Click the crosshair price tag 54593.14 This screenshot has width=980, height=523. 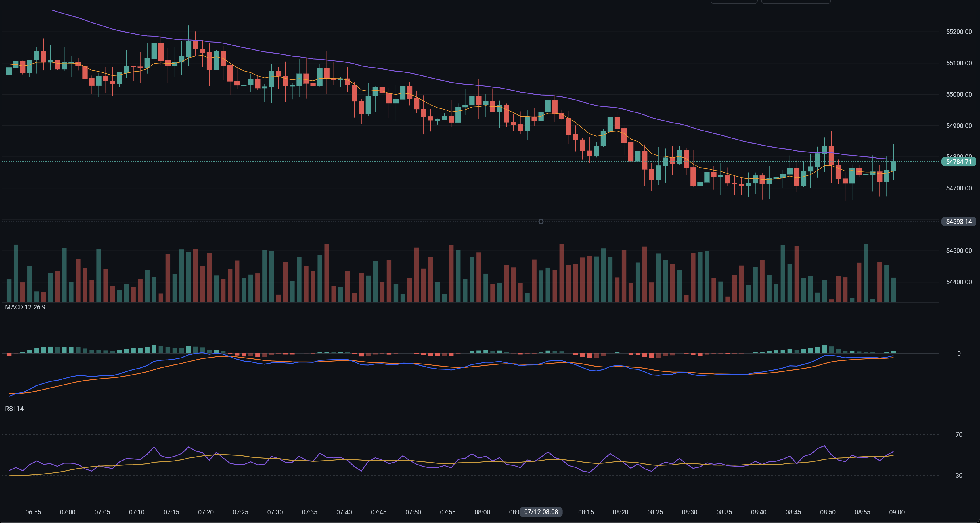tap(958, 222)
